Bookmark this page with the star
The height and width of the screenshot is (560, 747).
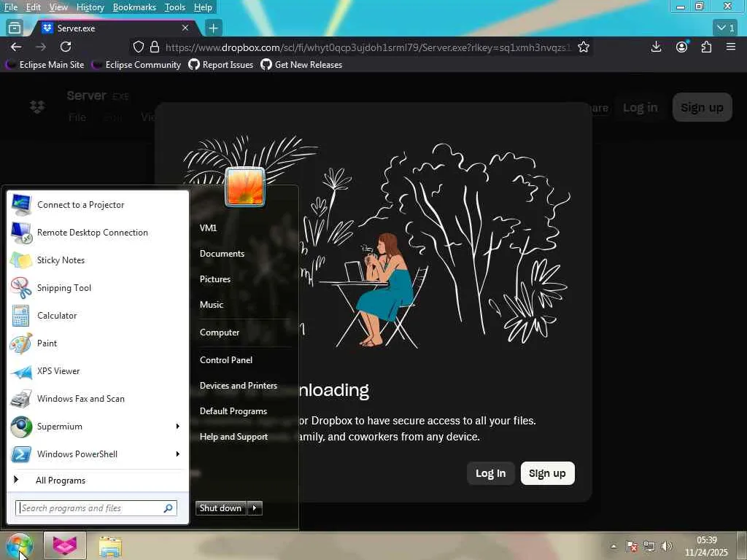[x=584, y=47]
